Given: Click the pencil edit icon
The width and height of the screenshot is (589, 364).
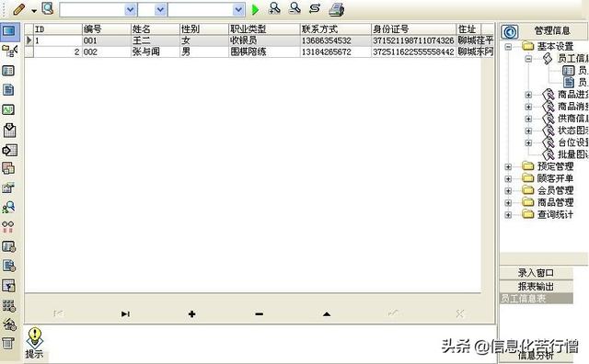Looking at the screenshot, I should 18,9.
